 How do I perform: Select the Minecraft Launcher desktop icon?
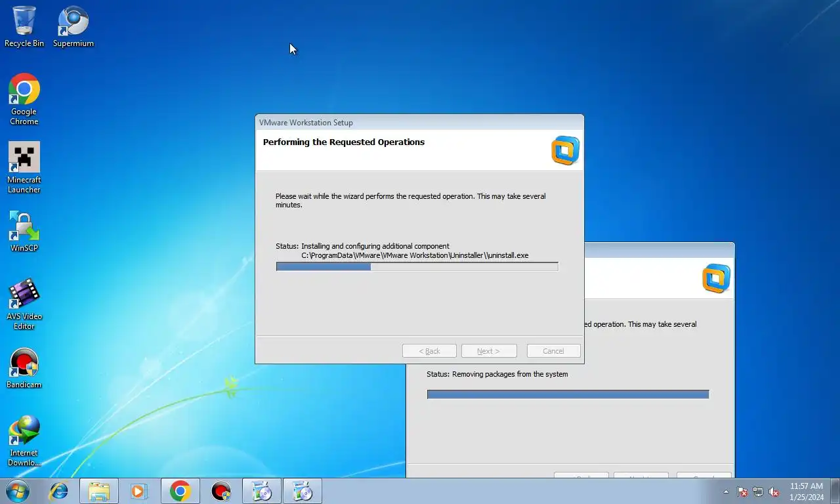click(24, 167)
